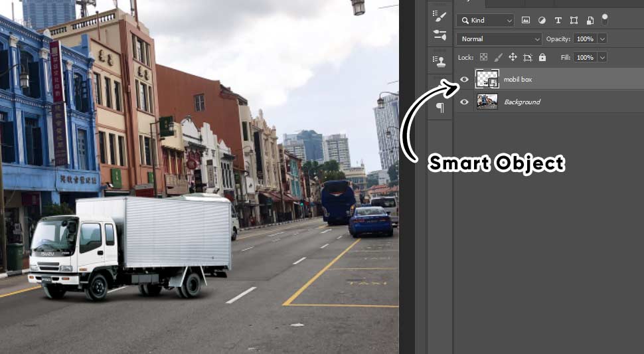The width and height of the screenshot is (644, 354).
Task: Open the Normal blend mode dropdown
Action: coord(499,39)
